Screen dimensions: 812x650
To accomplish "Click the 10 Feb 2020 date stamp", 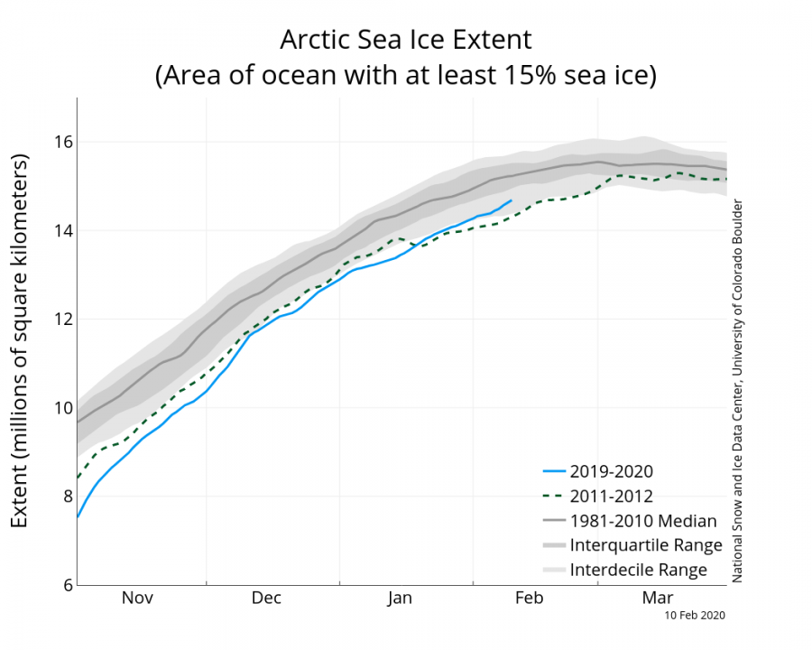I will pos(695,616).
